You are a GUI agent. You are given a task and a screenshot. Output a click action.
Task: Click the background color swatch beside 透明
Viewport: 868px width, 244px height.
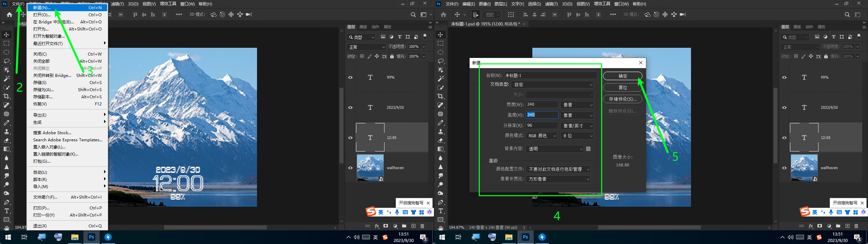coord(588,149)
